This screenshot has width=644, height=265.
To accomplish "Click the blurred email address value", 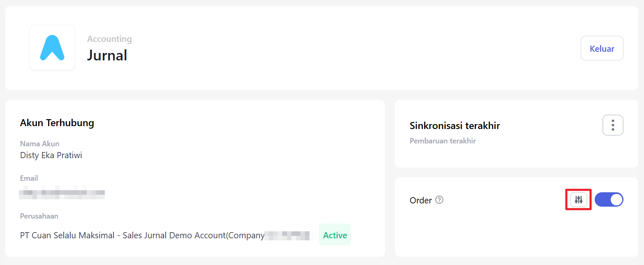I will pos(62,193).
